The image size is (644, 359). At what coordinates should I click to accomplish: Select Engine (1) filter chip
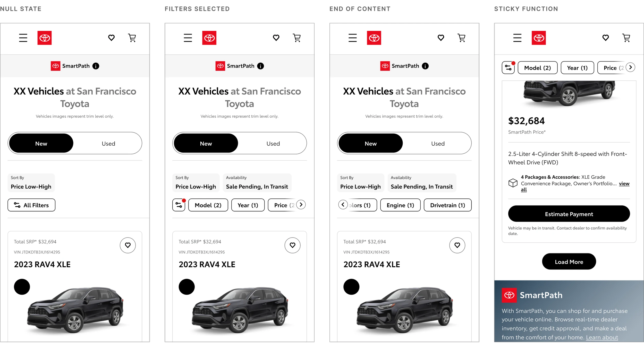coord(400,205)
